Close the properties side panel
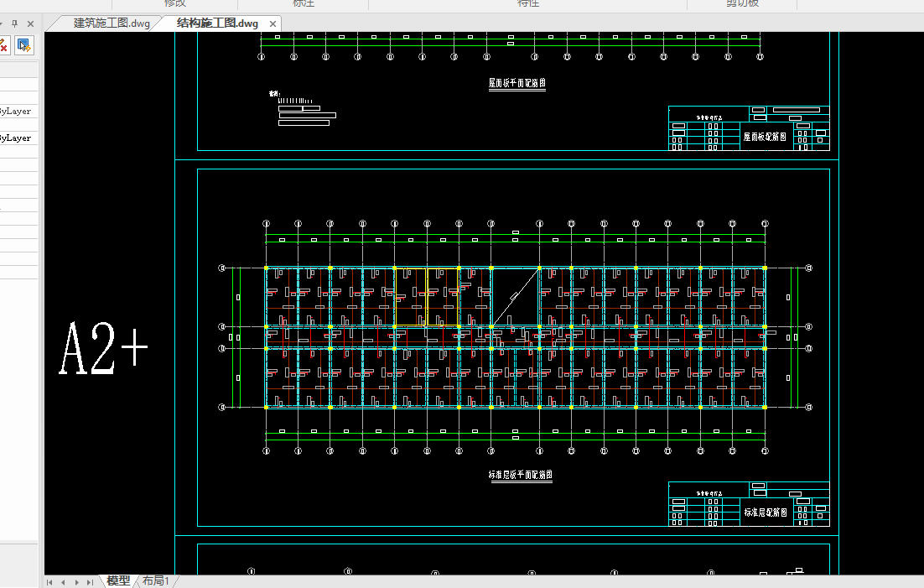Image resolution: width=924 pixels, height=588 pixels. click(x=31, y=24)
